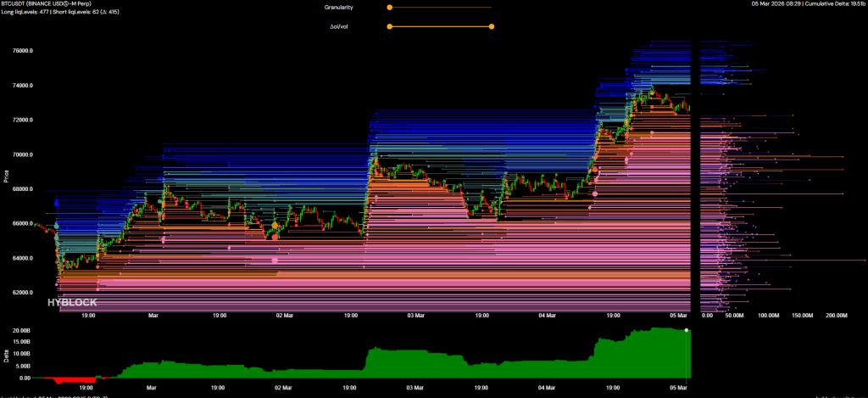Click the 76000.0 price axis label
The height and width of the screenshot is (398, 868).
point(21,51)
